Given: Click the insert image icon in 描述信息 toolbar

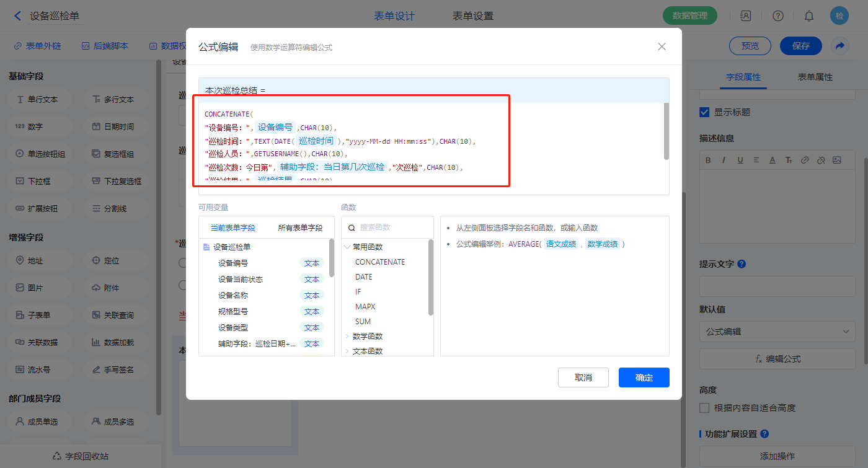Looking at the screenshot, I should coord(837,160).
